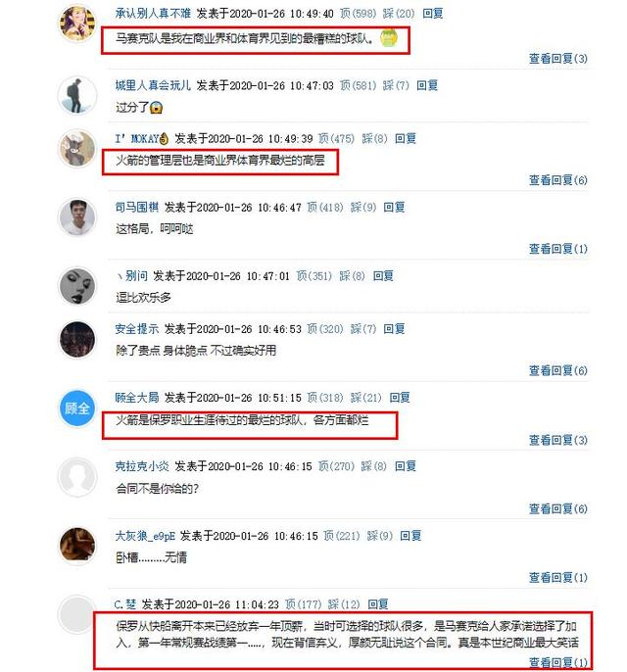
Task: Click the blue 顾全 avatar icon
Action: 77,408
